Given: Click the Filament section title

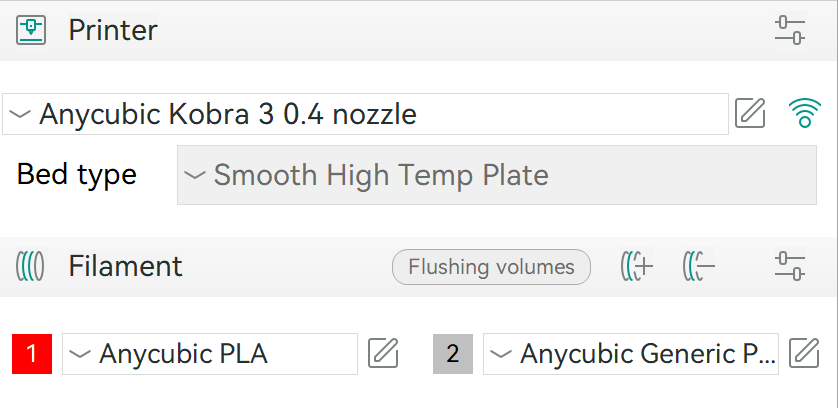Looking at the screenshot, I should 125,266.
